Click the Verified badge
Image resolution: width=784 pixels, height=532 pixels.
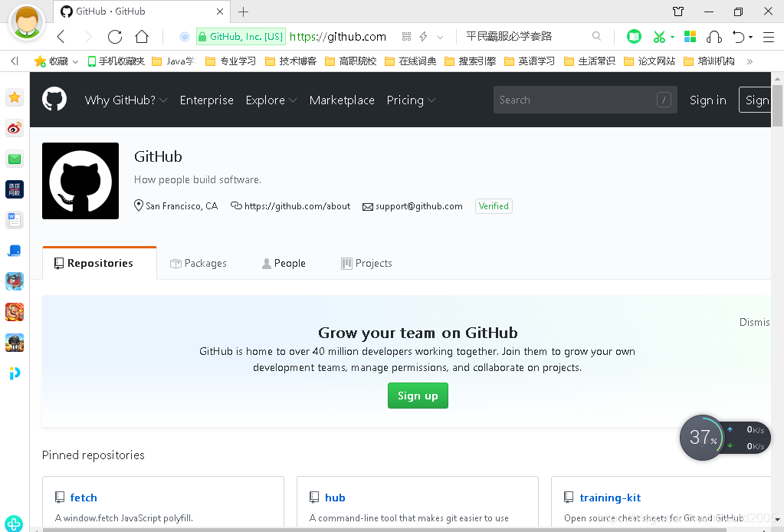494,206
